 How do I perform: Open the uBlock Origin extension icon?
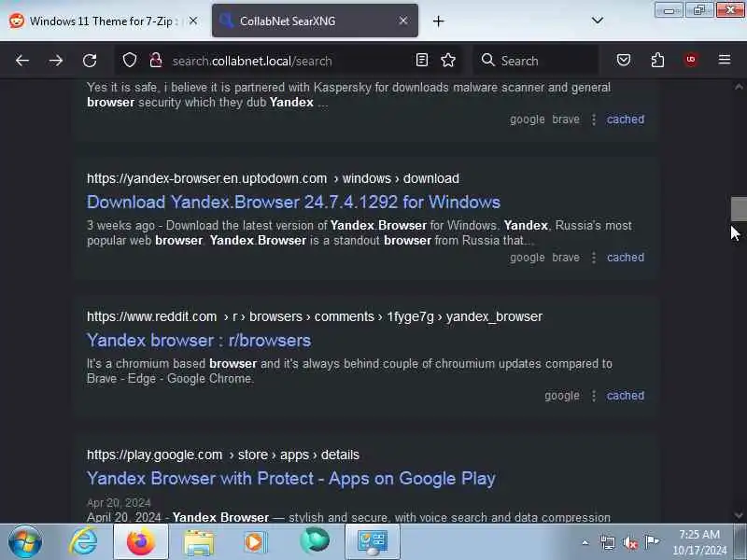pos(691,60)
